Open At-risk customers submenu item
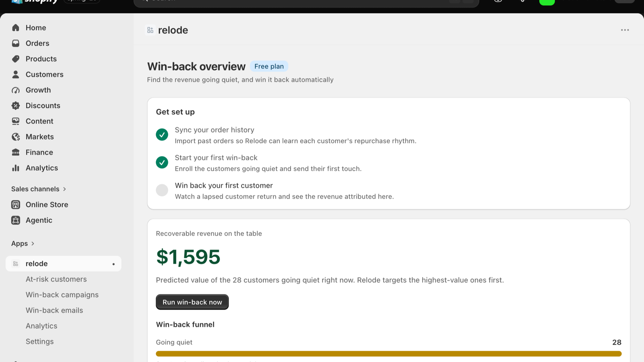The image size is (644, 362). point(56,279)
